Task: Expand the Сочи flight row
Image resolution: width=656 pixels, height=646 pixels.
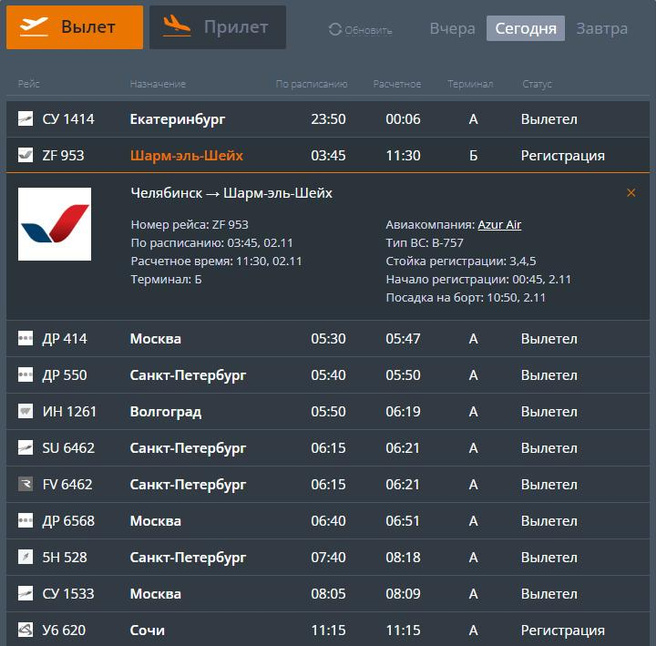Action: pyautogui.click(x=328, y=629)
